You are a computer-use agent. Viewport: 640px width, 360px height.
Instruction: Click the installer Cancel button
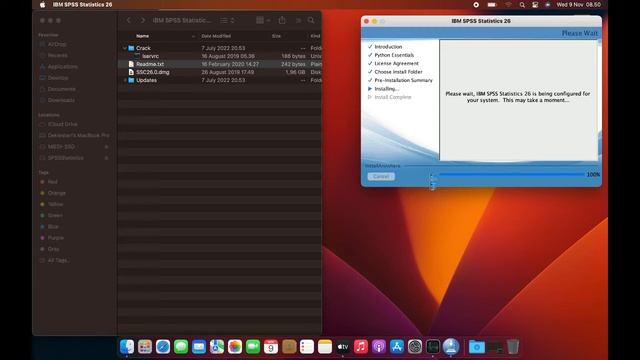(381, 176)
